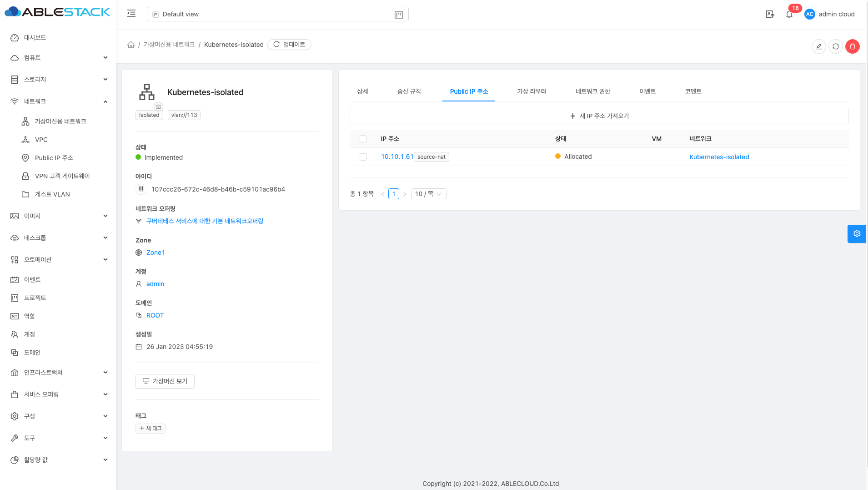Expand the 컴퓨트 sidebar menu
Image resolution: width=868 pixels, height=490 pixels.
click(x=58, y=58)
